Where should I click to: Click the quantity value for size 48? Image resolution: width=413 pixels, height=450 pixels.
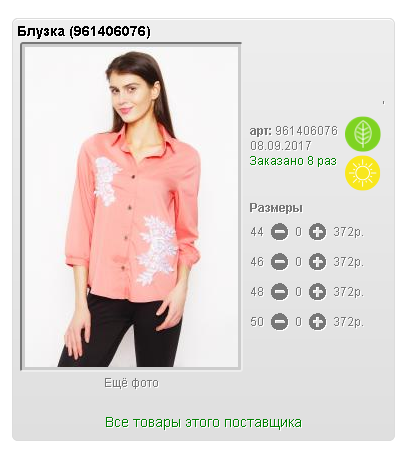[298, 292]
